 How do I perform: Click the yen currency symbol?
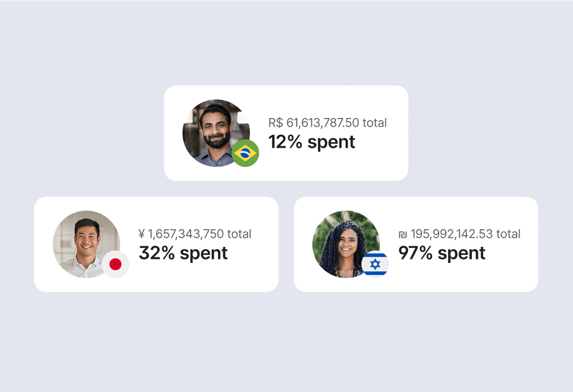click(142, 234)
